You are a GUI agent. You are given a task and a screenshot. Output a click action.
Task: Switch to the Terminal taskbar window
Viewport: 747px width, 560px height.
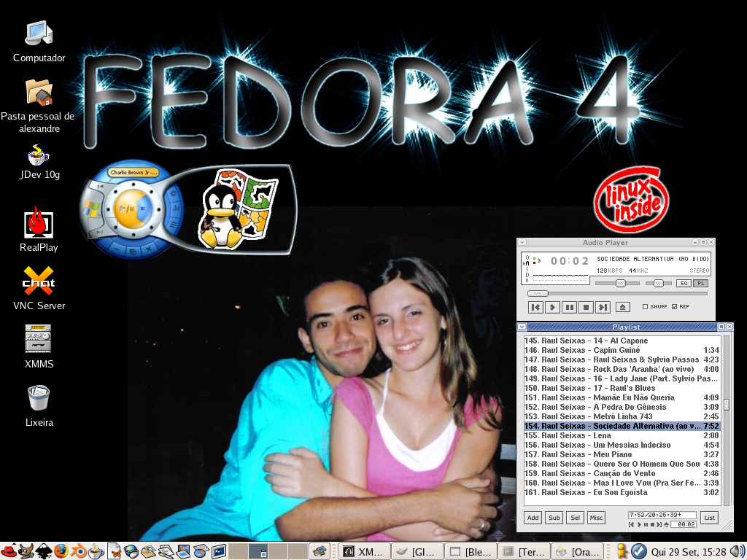coord(523,552)
